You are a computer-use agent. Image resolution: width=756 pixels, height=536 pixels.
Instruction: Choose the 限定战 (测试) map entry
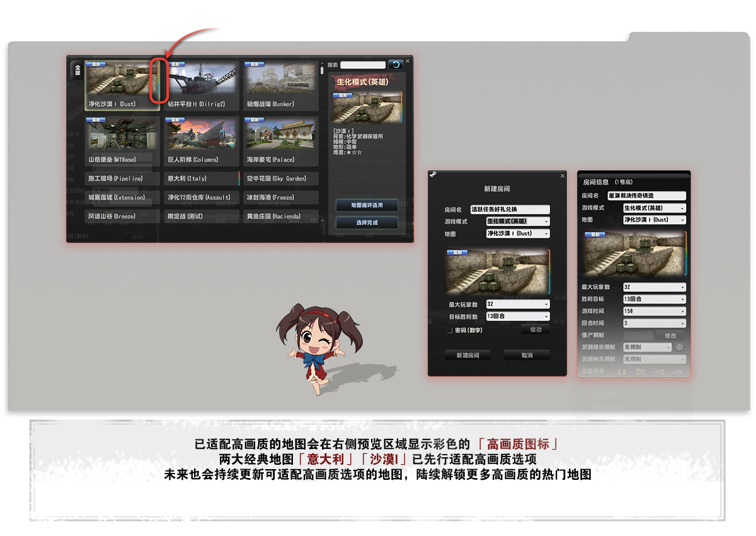click(202, 216)
